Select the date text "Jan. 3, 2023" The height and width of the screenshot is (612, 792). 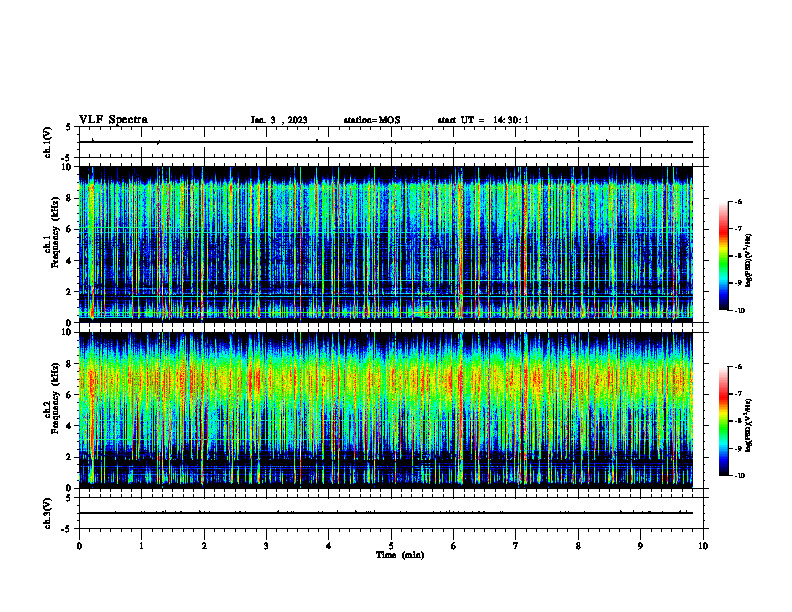279,120
